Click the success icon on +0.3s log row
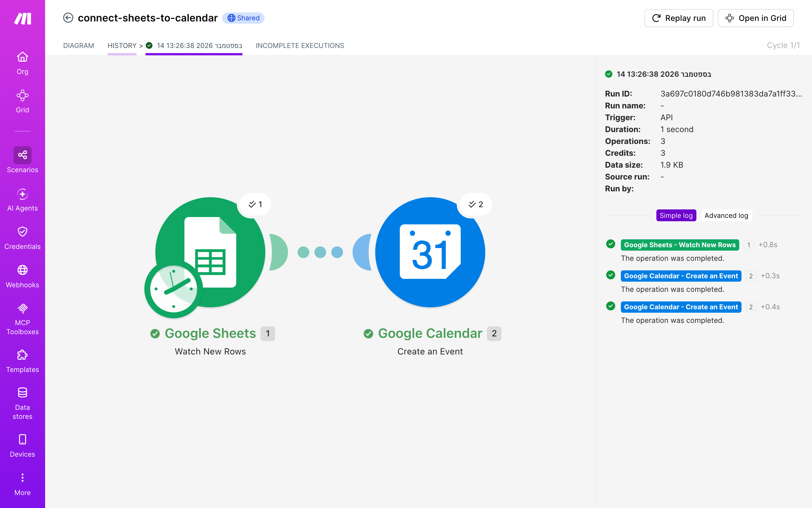The width and height of the screenshot is (812, 508). pyautogui.click(x=611, y=275)
